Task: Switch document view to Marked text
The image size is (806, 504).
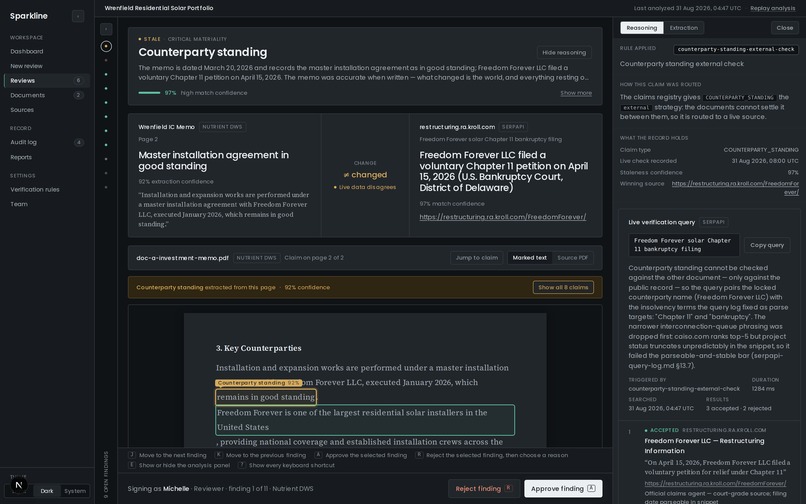Action: tap(529, 258)
